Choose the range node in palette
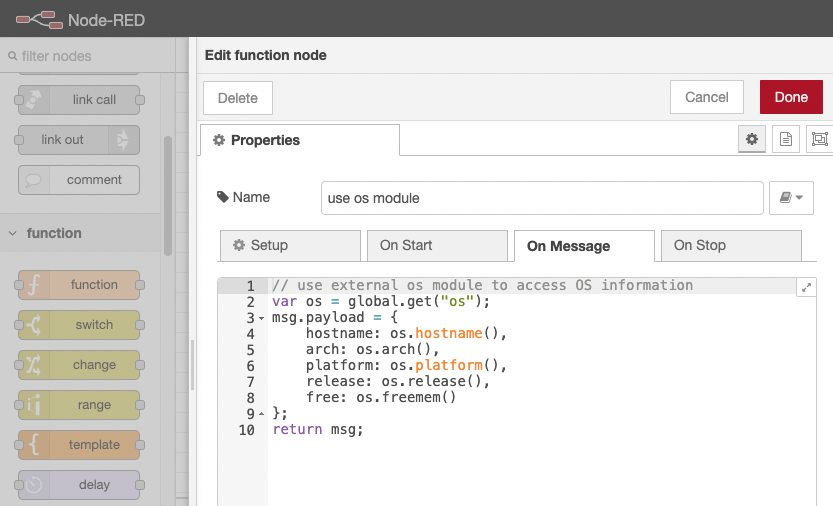The height and width of the screenshot is (506, 833). coord(79,405)
